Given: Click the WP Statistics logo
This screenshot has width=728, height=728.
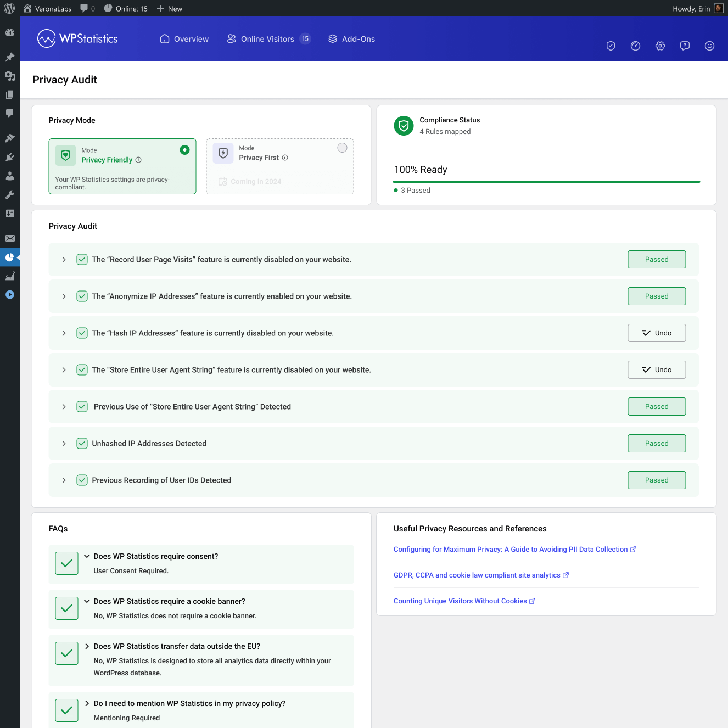Looking at the screenshot, I should [77, 38].
